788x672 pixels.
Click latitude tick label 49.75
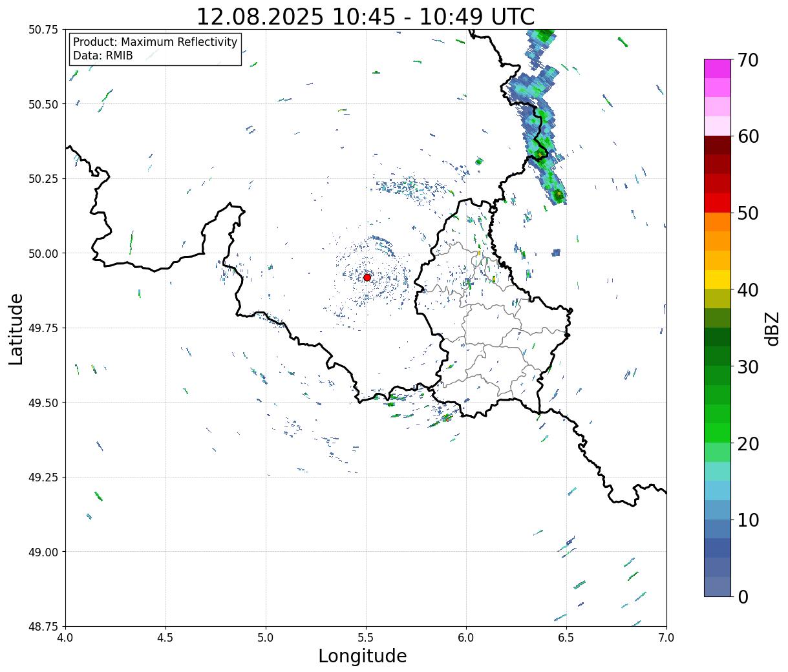tap(43, 328)
